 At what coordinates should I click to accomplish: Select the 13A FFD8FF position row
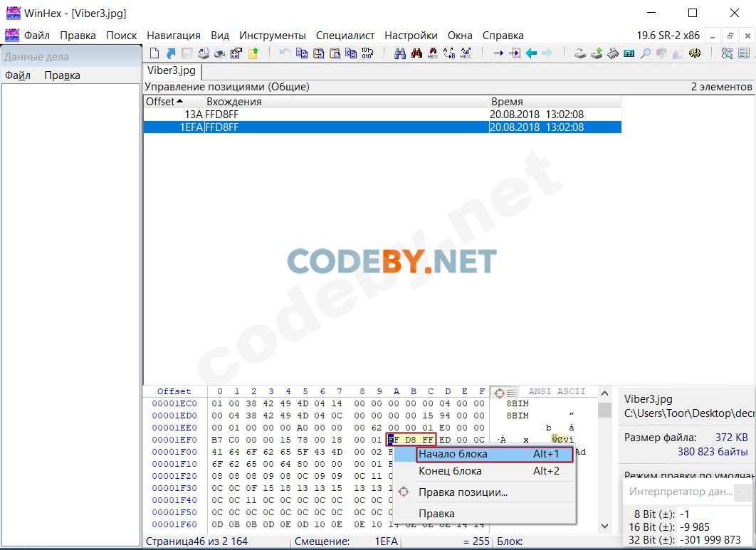pos(382,115)
